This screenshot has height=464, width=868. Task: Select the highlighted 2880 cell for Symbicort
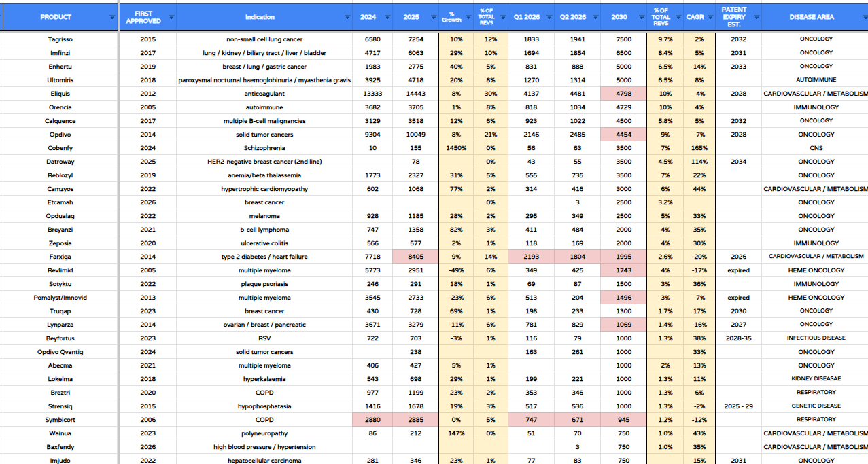coord(372,420)
